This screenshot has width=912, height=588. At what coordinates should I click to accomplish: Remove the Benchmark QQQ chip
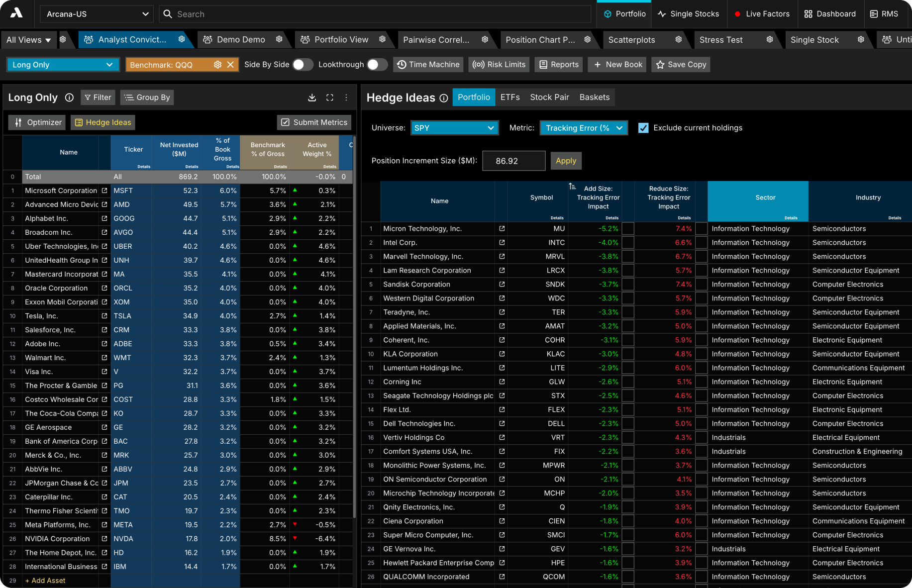click(230, 65)
